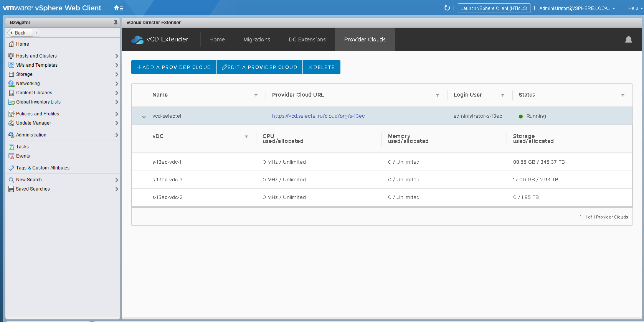Expand the Update Manager arrow
The height and width of the screenshot is (322, 644).
pyautogui.click(x=117, y=123)
